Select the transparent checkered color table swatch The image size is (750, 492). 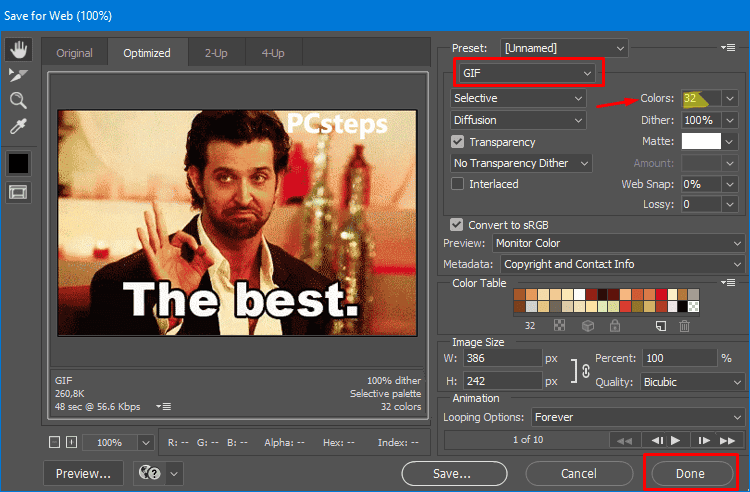click(693, 306)
